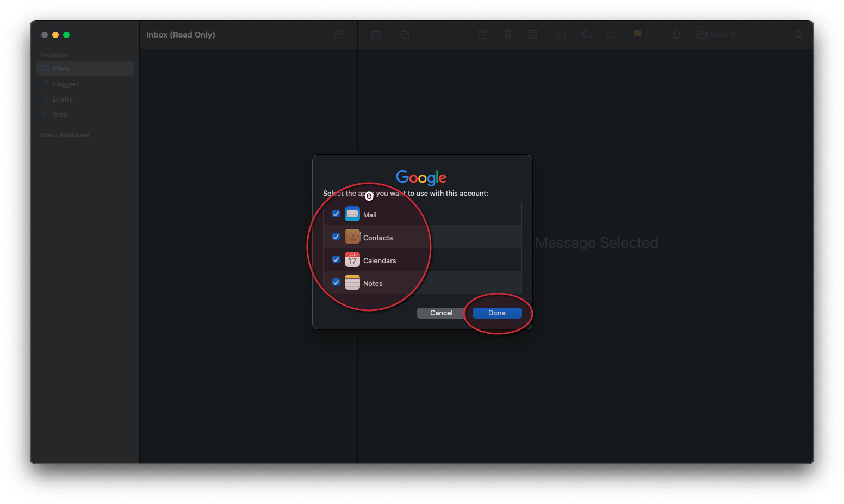Image resolution: width=844 pixels, height=504 pixels.
Task: Click the orange Flag icon
Action: (x=637, y=34)
